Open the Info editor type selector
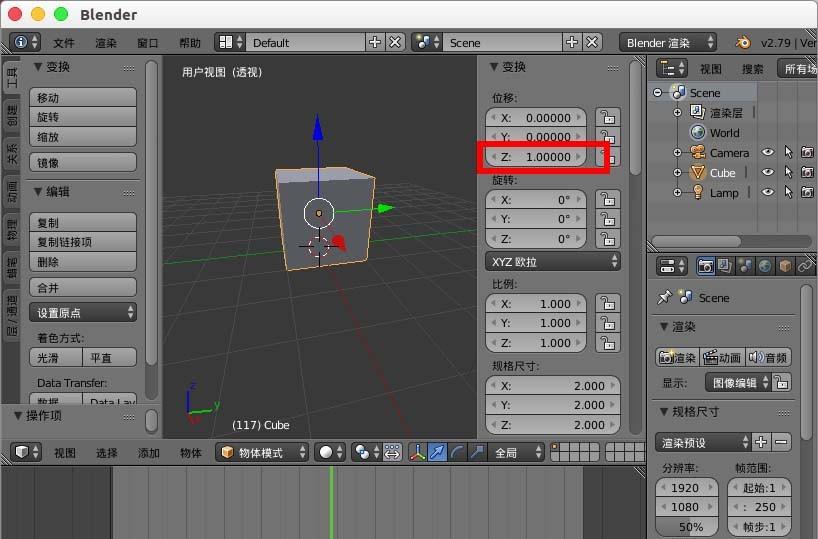Screen dimensions: 818x539 25,42
